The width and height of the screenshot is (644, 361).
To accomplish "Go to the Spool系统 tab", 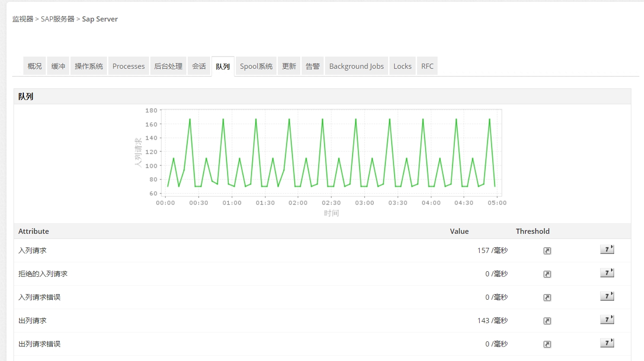I will point(256,66).
